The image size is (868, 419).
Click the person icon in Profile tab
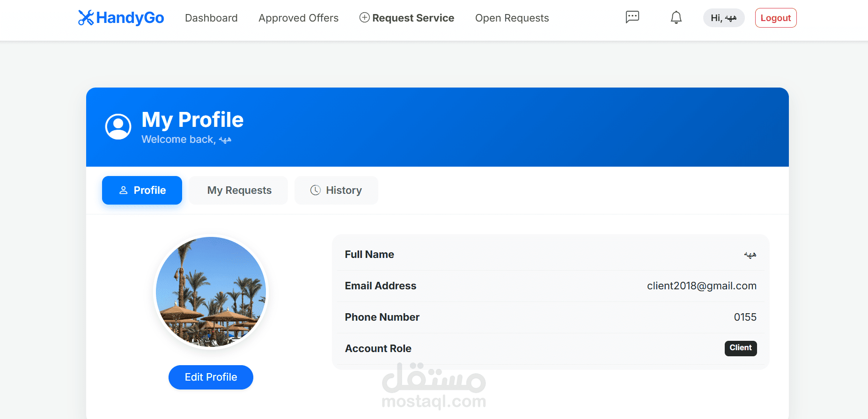click(124, 190)
